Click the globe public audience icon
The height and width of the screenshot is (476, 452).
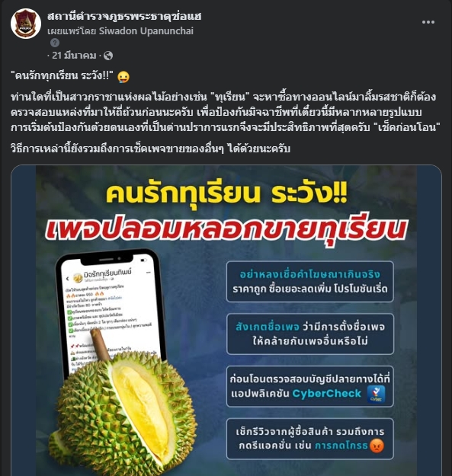[x=108, y=56]
